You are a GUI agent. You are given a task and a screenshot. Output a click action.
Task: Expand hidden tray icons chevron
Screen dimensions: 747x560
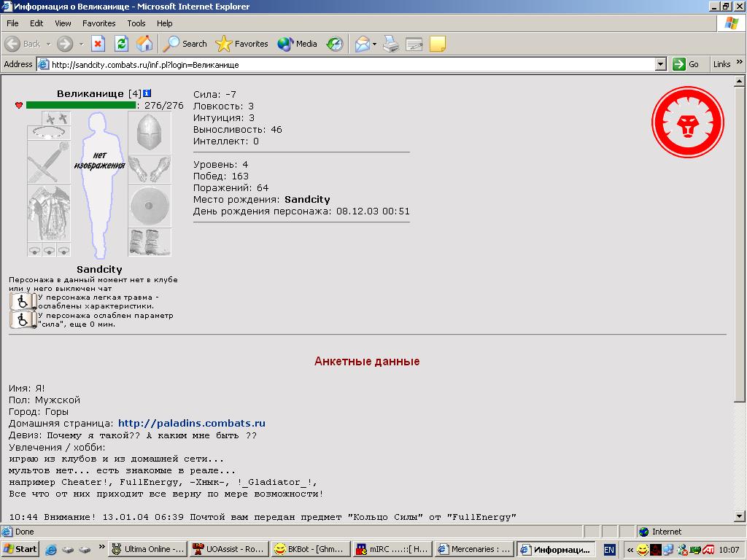click(x=630, y=550)
